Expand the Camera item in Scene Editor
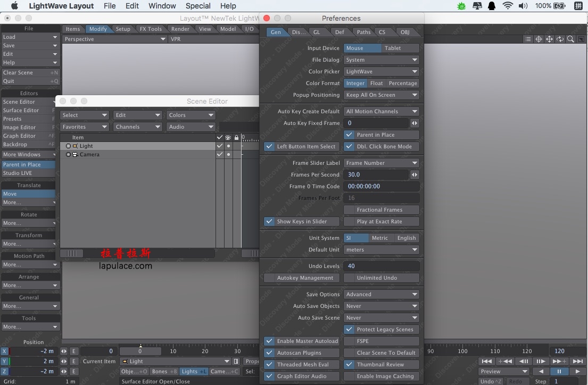 coord(68,154)
